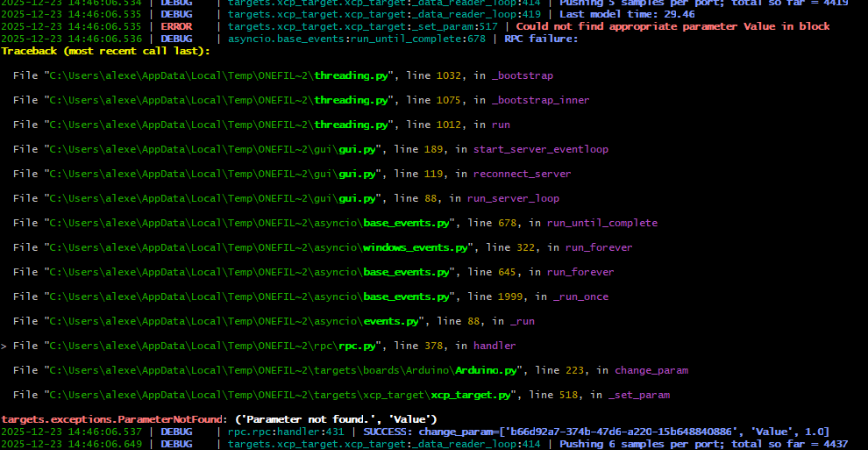The height and width of the screenshot is (450, 868).
Task: Click function name "start_server_eventloop"
Action: (x=541, y=149)
